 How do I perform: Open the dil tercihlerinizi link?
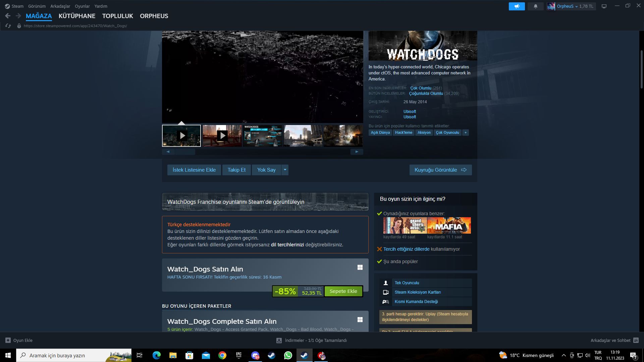(287, 245)
